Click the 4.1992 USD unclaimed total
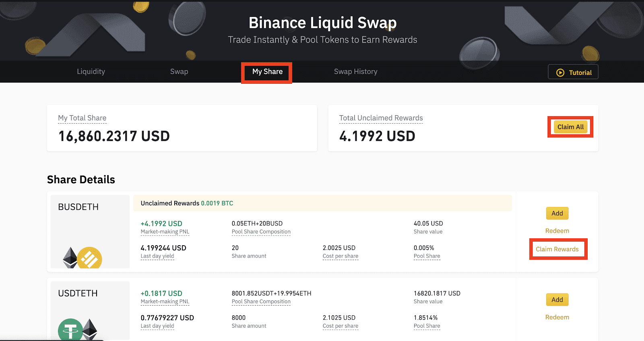 click(377, 136)
